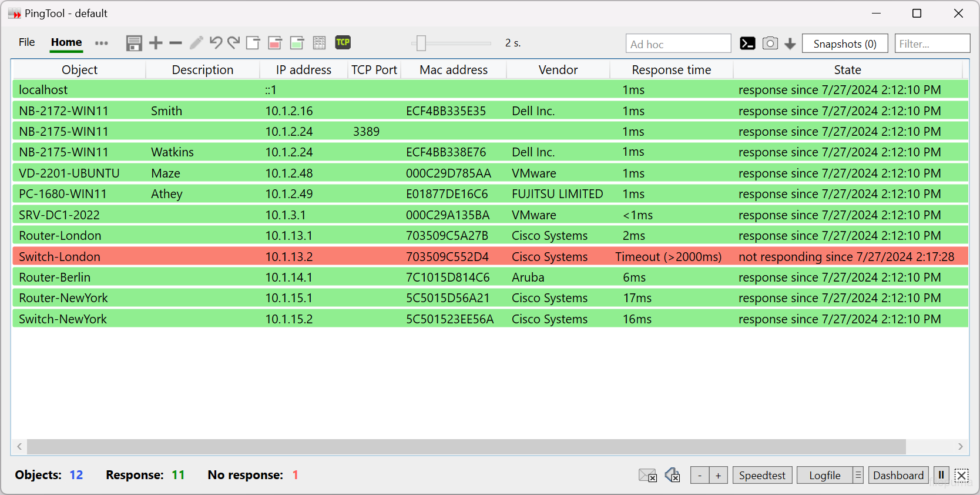The height and width of the screenshot is (495, 980).
Task: Open the File menu
Action: 27,42
